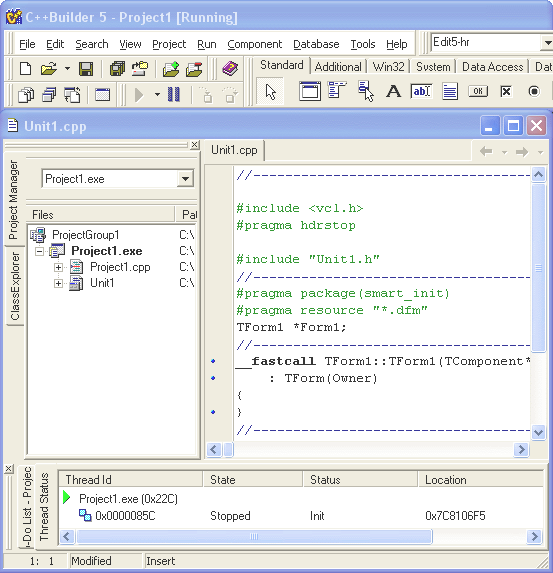Image resolution: width=553 pixels, height=573 pixels.
Task: Switch to the Standard palette tab
Action: (281, 65)
